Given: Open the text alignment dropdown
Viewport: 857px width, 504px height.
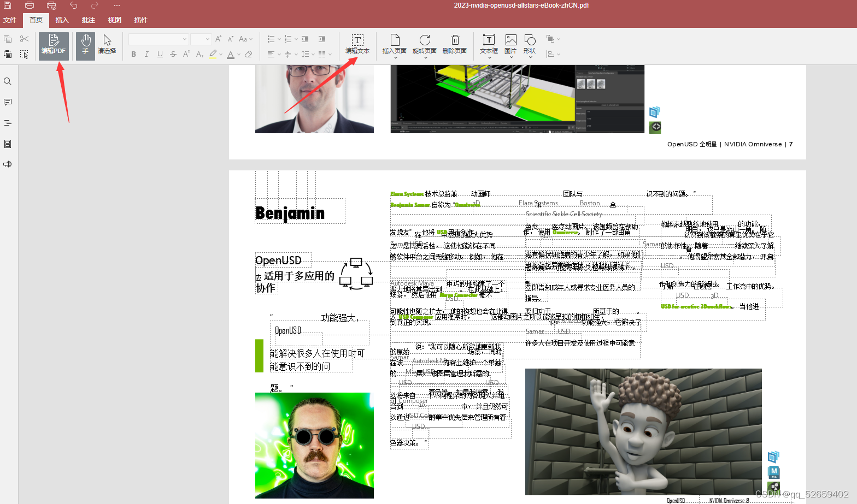Looking at the screenshot, I should pos(274,54).
